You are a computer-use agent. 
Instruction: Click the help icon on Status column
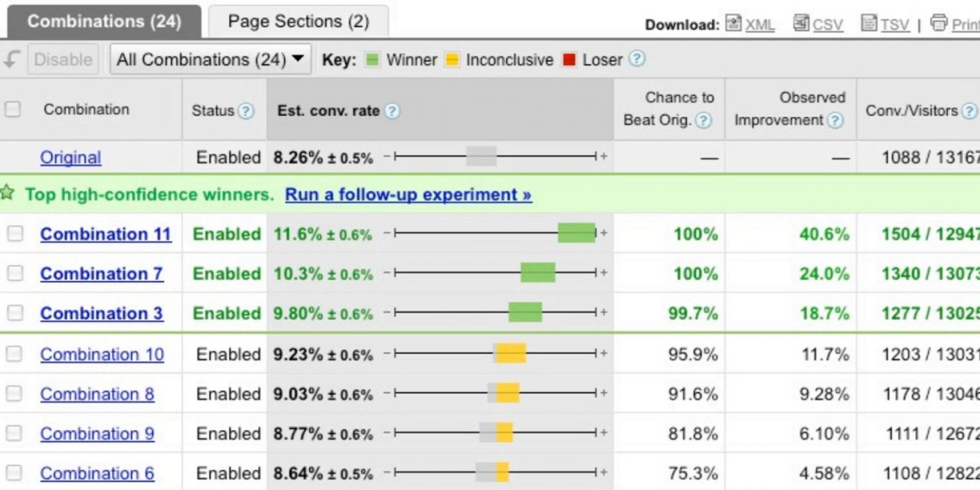click(245, 110)
